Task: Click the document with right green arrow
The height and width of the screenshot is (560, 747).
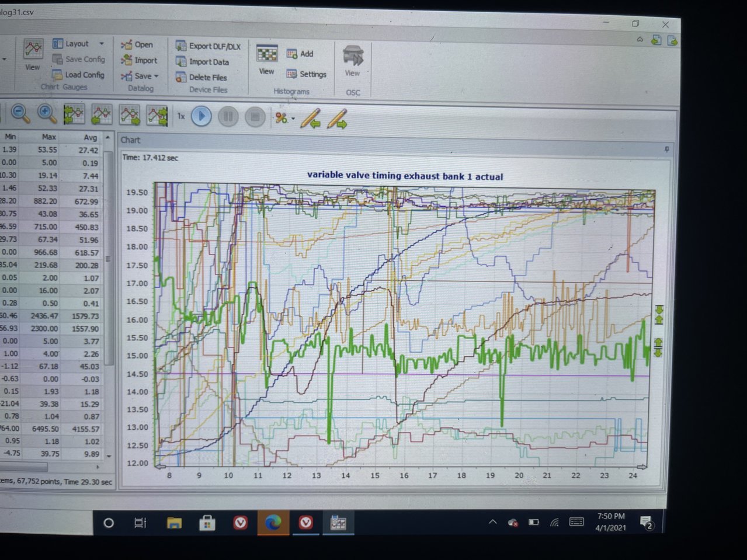Action: (672, 41)
